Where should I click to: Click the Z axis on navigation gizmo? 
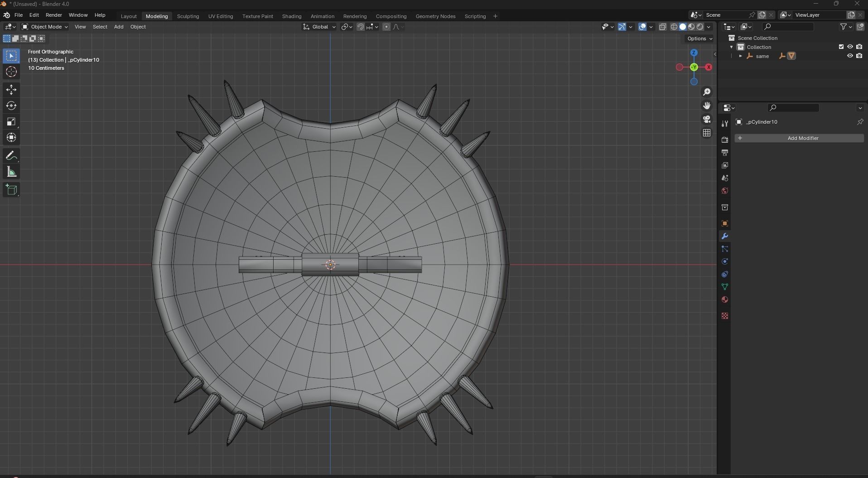point(694,53)
